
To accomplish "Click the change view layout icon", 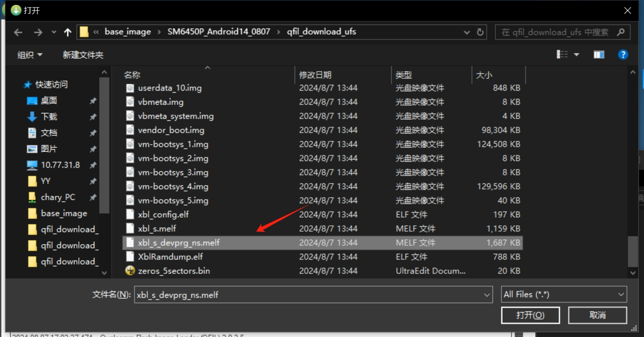I will [x=562, y=55].
